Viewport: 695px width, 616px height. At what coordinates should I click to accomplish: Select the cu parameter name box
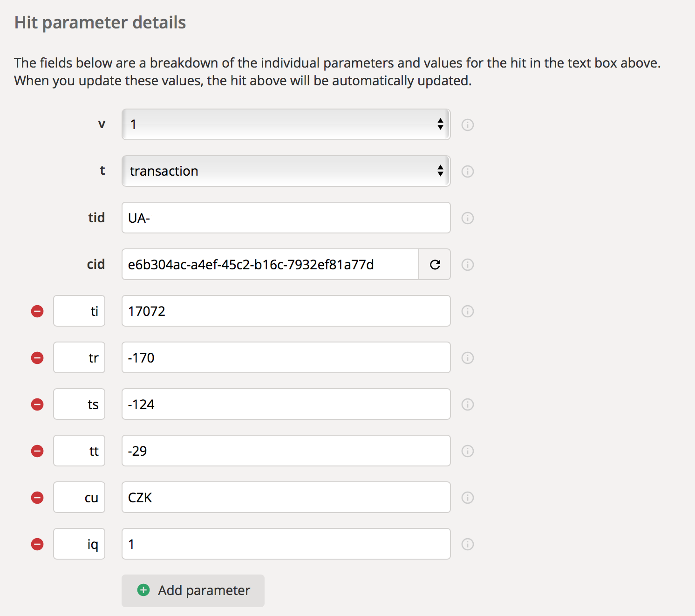click(79, 497)
